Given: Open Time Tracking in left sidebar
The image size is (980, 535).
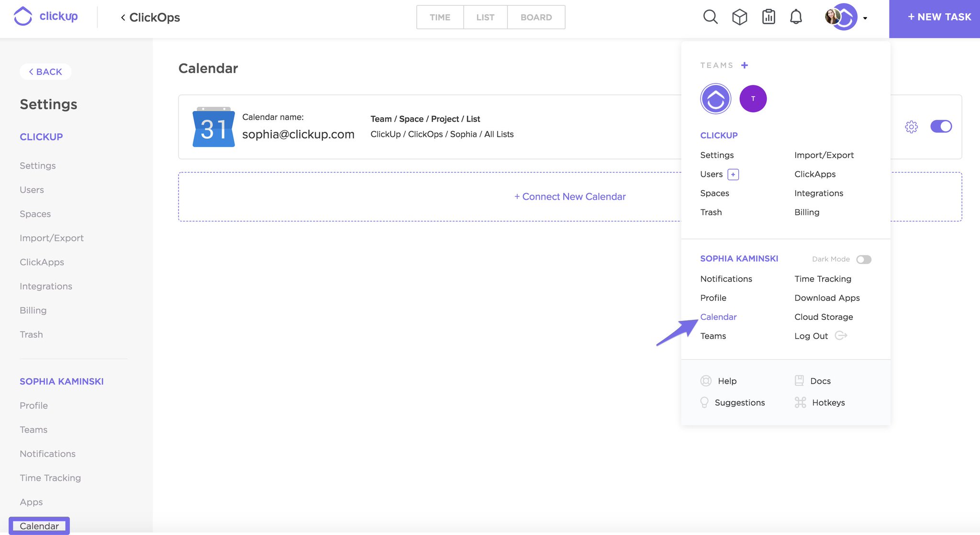Looking at the screenshot, I should point(50,478).
